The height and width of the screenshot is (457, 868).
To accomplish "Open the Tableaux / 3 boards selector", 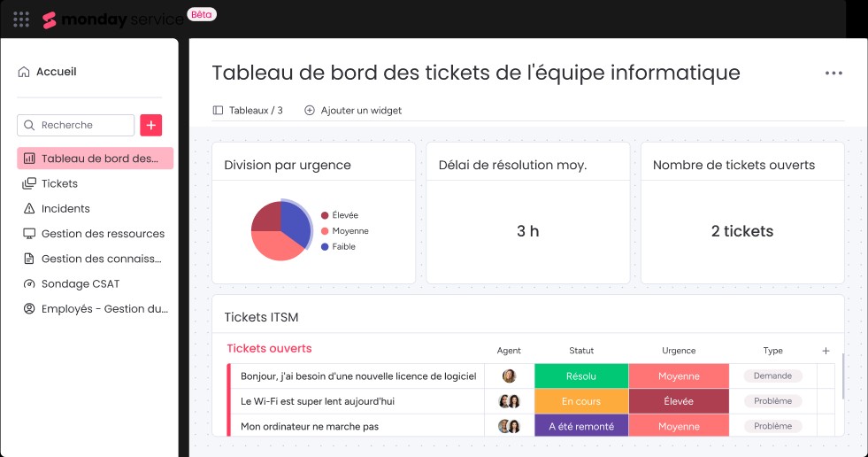I will (249, 111).
